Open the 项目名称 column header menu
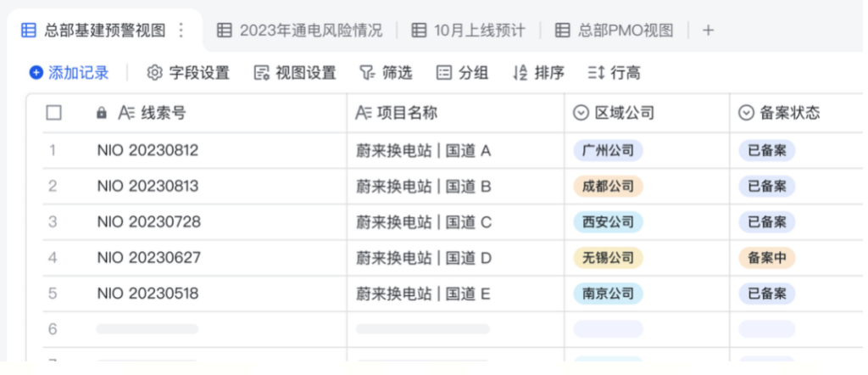868x375 pixels. coord(396,113)
